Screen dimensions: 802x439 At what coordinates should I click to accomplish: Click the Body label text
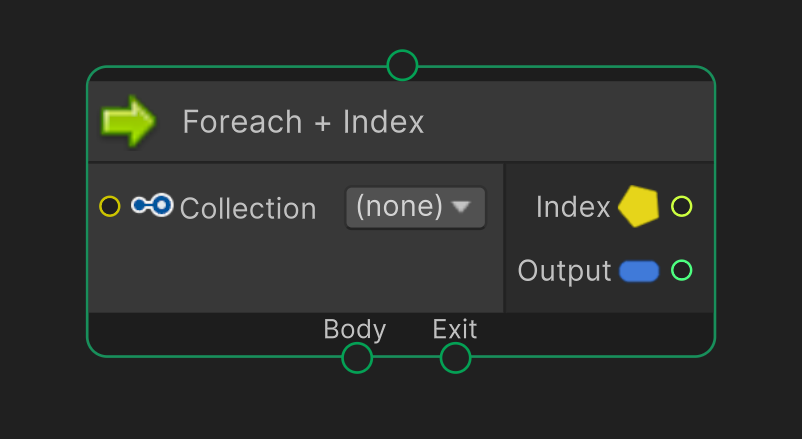pyautogui.click(x=354, y=329)
